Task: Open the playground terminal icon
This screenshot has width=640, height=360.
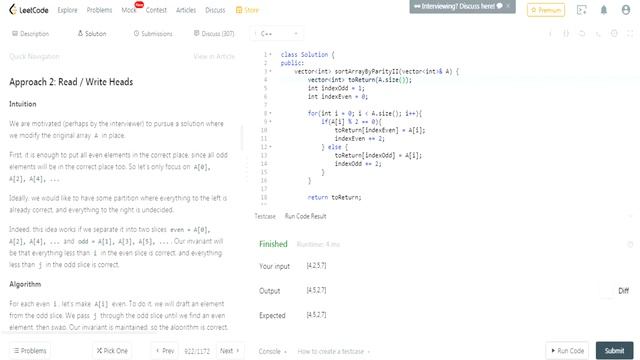Action: click(x=582, y=10)
